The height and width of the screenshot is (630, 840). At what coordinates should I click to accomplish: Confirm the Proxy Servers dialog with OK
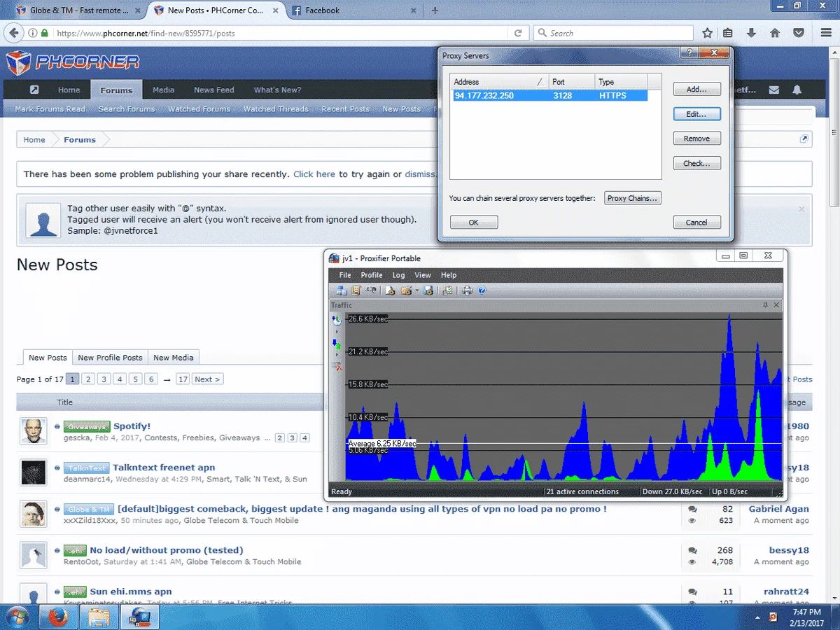[473, 223]
